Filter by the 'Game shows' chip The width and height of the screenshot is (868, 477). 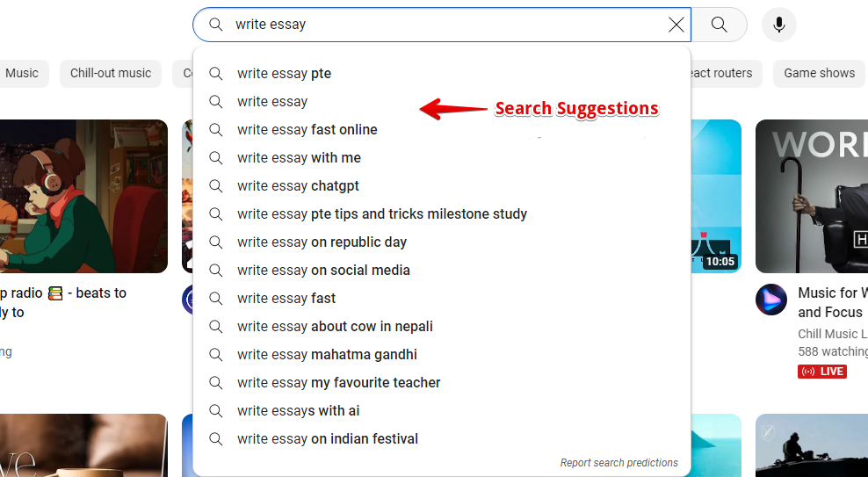(819, 74)
